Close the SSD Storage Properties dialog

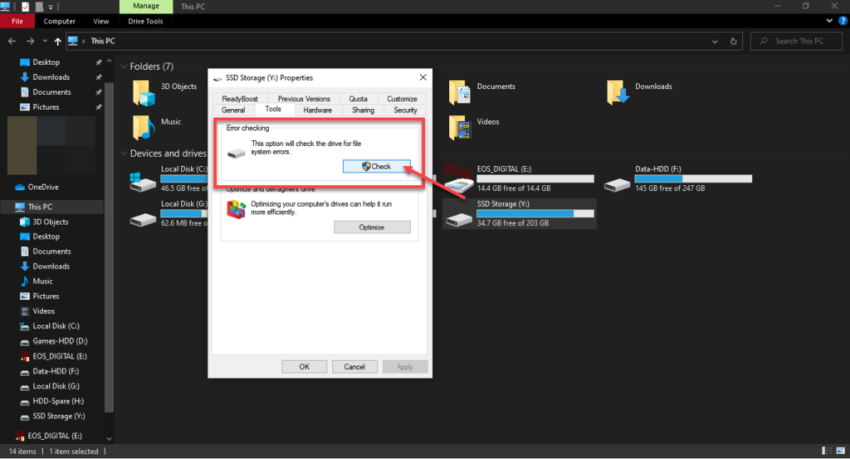(x=423, y=77)
